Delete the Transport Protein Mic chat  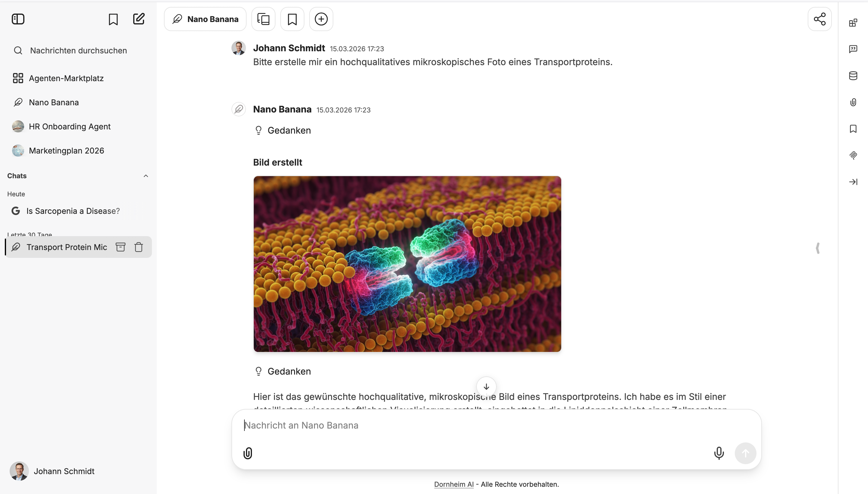point(138,247)
